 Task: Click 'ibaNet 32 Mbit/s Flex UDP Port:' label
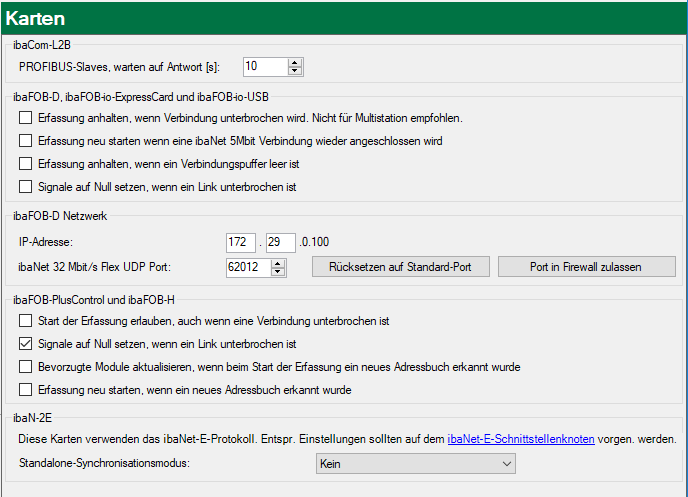[x=94, y=267]
